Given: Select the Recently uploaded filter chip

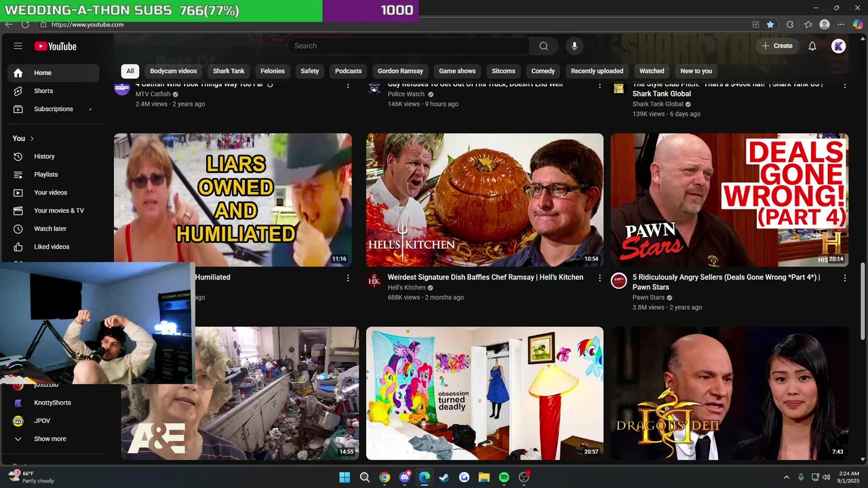Looking at the screenshot, I should [597, 71].
